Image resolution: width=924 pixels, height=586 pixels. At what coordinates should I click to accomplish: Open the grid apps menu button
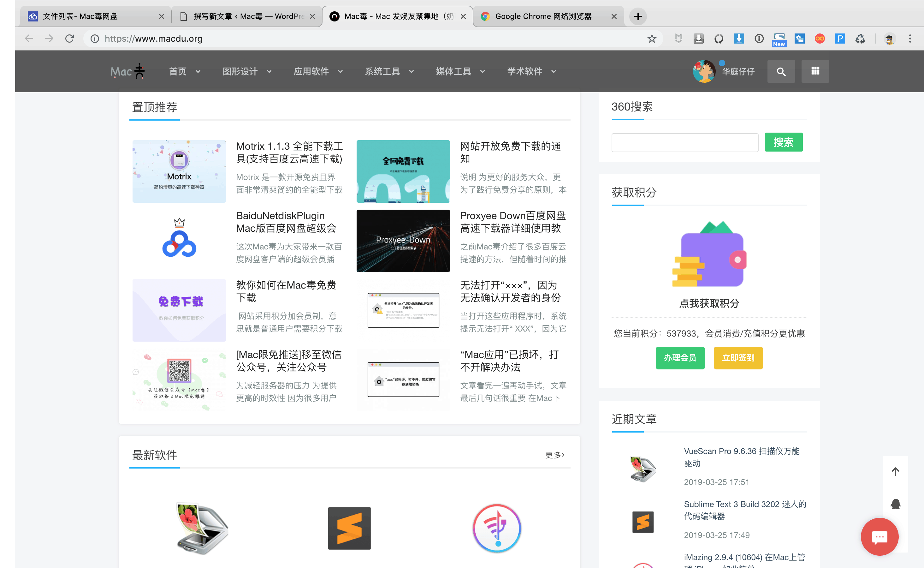point(815,71)
